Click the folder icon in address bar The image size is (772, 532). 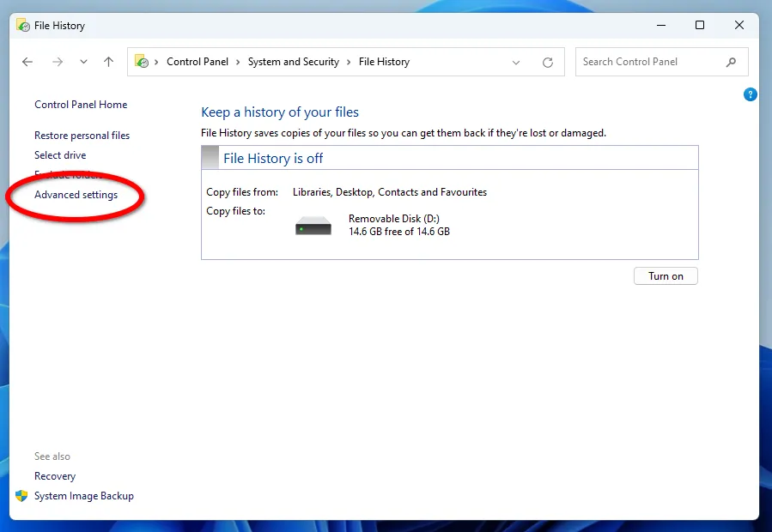pyautogui.click(x=143, y=62)
